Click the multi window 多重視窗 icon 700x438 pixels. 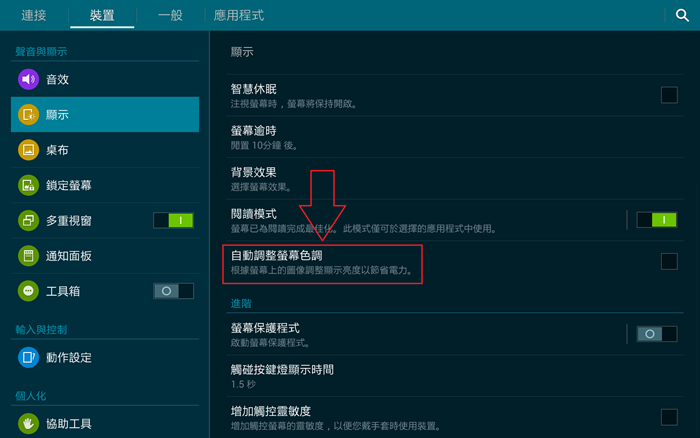tap(28, 221)
